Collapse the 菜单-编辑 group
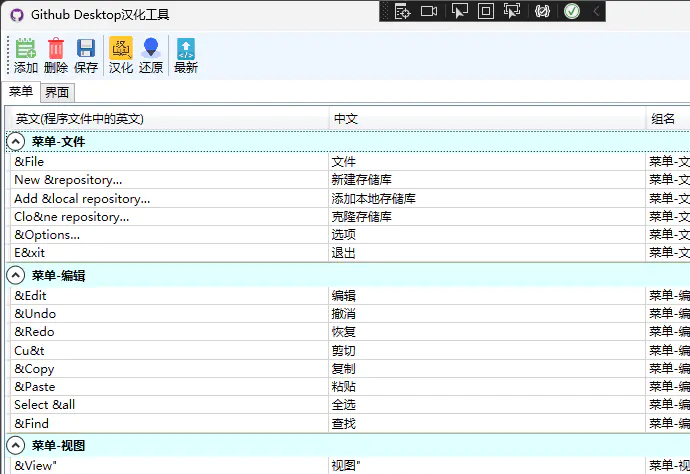Viewport: 690px width, 474px height. tap(15, 276)
